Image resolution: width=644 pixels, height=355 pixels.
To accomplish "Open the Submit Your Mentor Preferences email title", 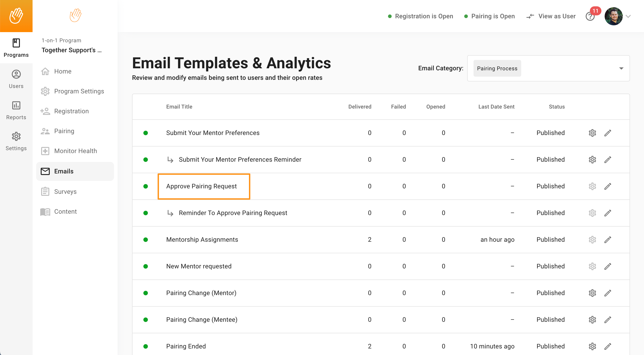I will 213,133.
